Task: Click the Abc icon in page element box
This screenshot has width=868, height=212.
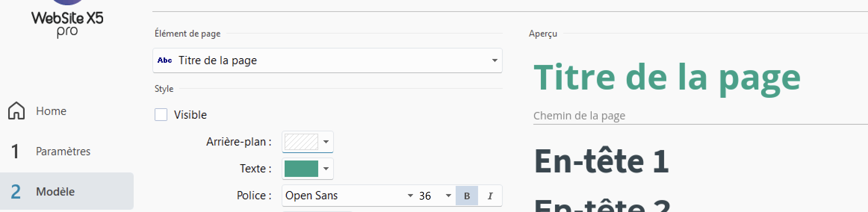Action: click(165, 60)
